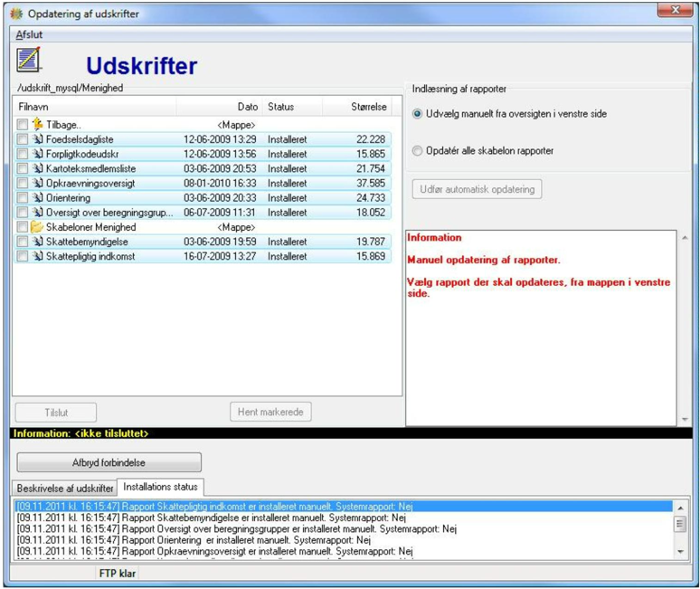The width and height of the screenshot is (700, 589).
Task: Click the Kartoteksmedlemsliste report file icon
Action: click(x=38, y=168)
